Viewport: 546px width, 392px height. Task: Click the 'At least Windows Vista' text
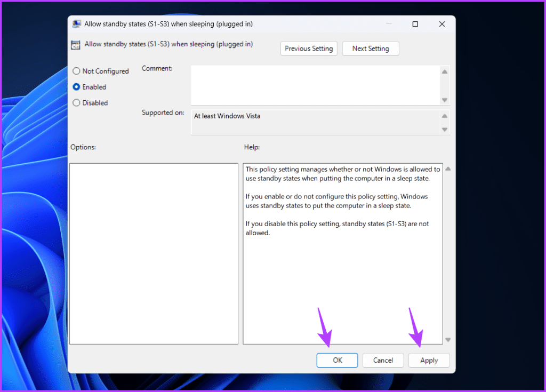point(227,116)
